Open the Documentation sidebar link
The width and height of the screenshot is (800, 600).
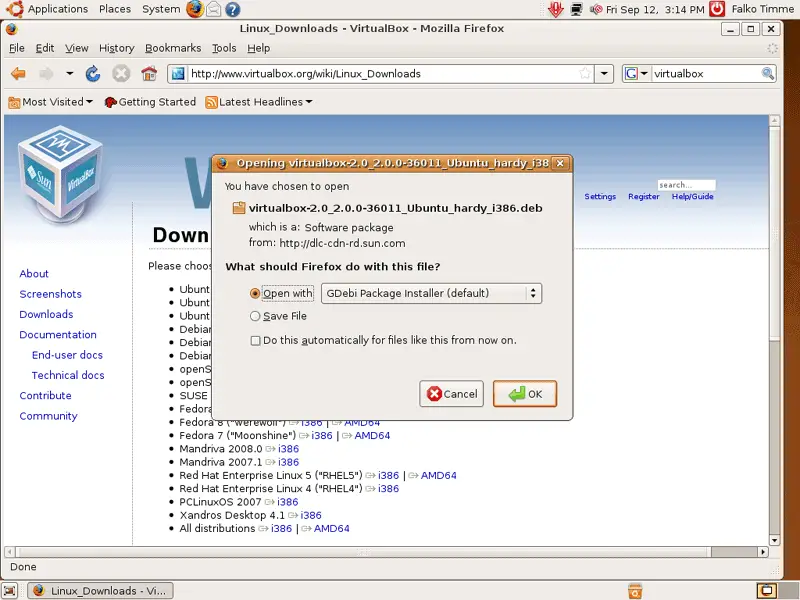(x=58, y=335)
